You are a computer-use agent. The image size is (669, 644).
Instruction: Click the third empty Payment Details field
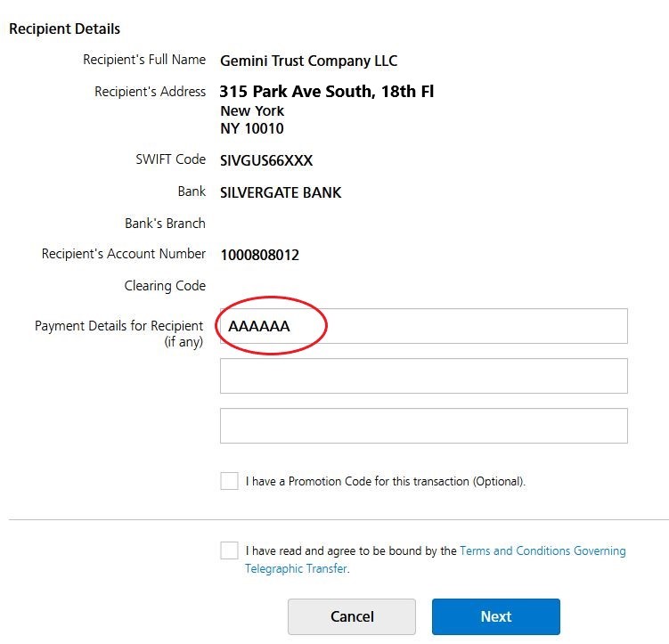(423, 426)
